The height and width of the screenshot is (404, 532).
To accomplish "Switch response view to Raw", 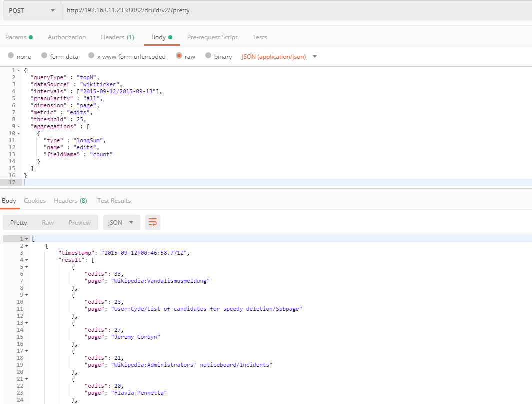I will tap(48, 222).
